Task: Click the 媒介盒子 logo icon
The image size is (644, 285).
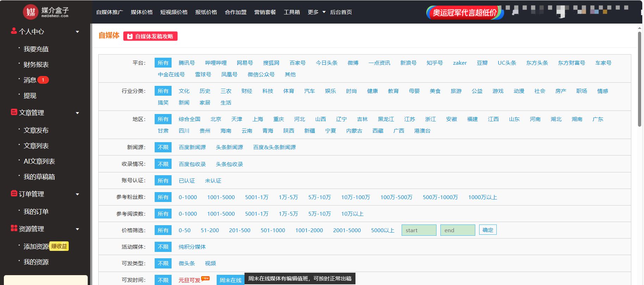Action: tap(31, 12)
